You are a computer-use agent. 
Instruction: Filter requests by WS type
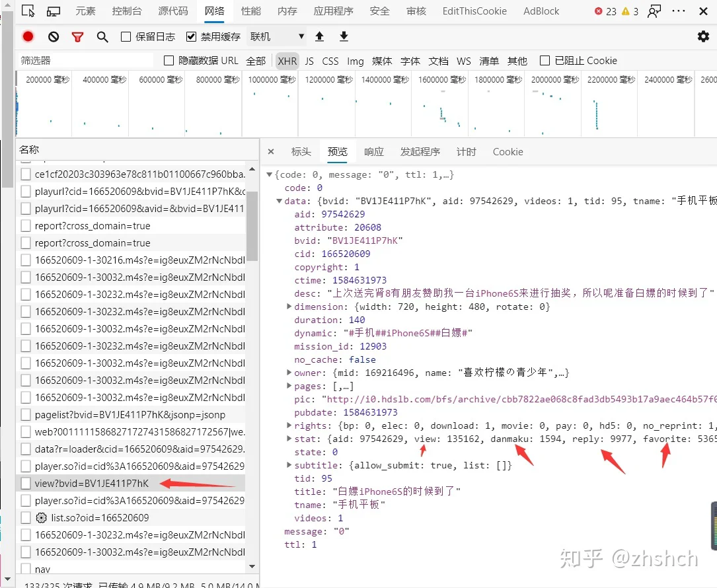(x=464, y=61)
